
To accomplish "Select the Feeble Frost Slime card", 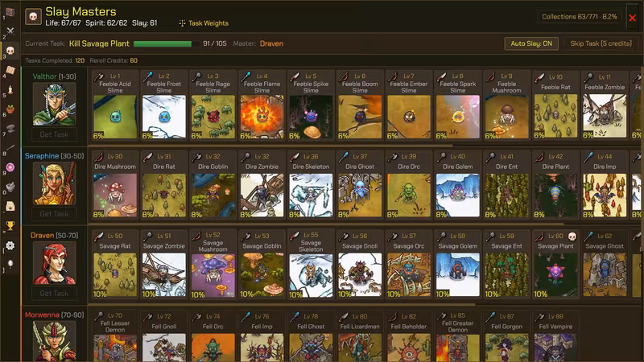I will pyautogui.click(x=164, y=105).
